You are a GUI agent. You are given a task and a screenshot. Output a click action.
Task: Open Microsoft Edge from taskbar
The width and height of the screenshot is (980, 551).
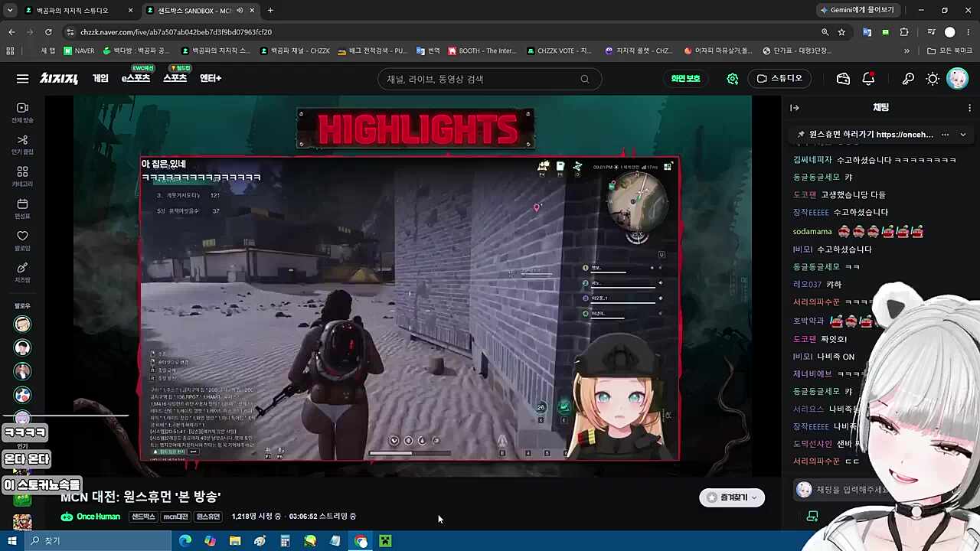point(185,541)
